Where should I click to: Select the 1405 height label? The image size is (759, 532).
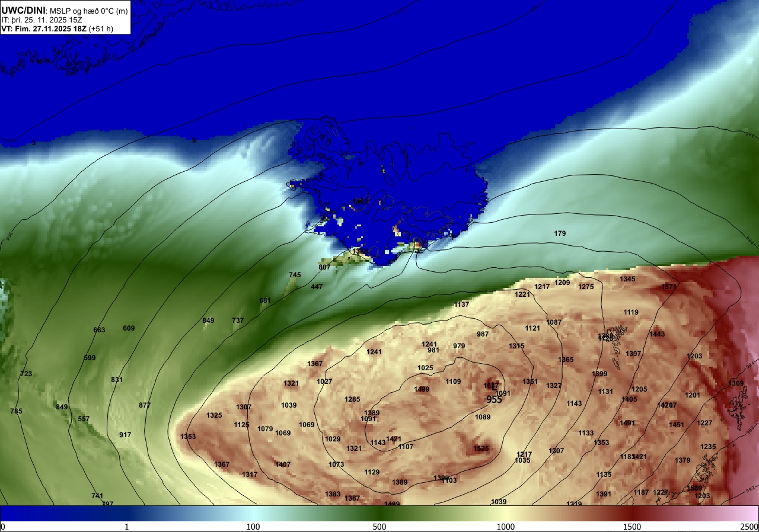click(629, 399)
